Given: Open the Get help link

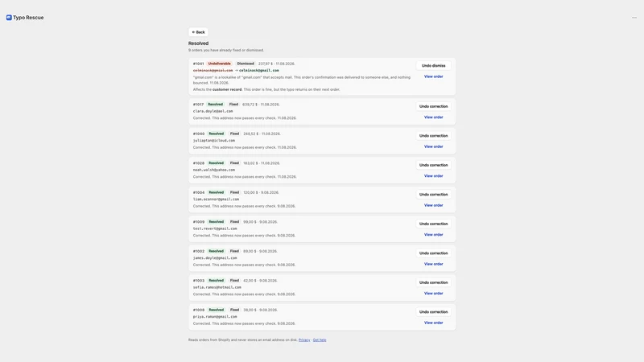Looking at the screenshot, I should [320, 339].
